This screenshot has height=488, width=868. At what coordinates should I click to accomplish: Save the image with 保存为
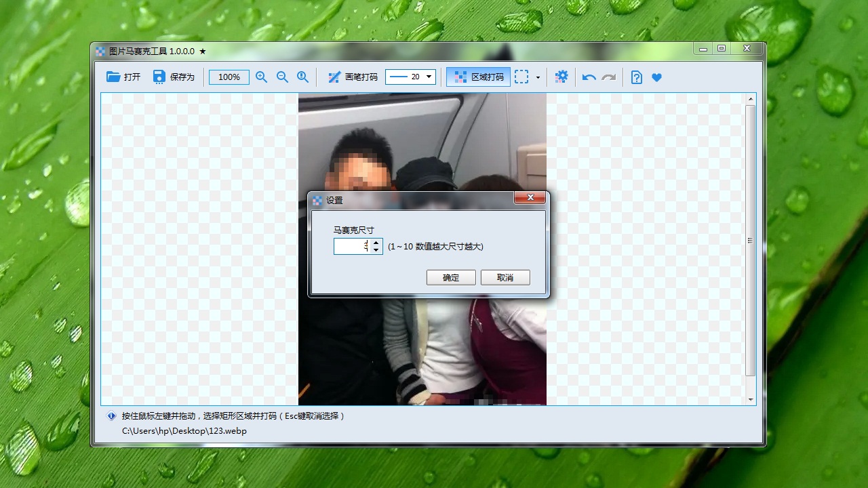tap(173, 77)
